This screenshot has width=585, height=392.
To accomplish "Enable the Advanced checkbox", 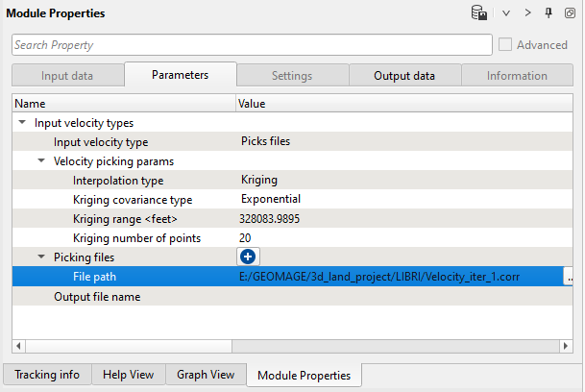I will [x=506, y=45].
